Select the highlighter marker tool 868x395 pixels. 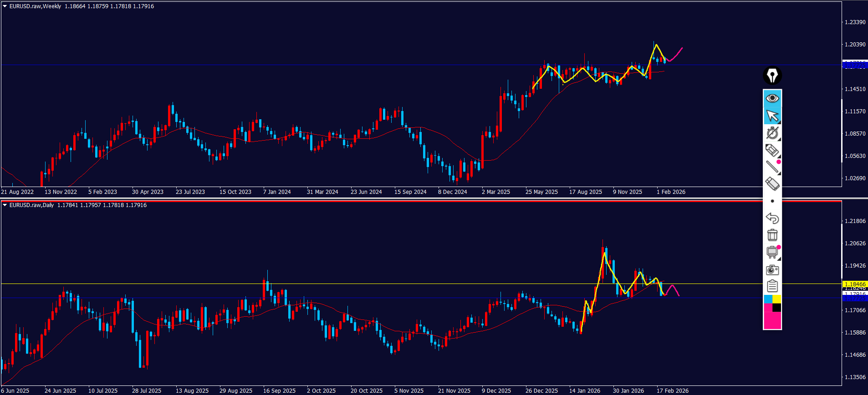click(772, 150)
